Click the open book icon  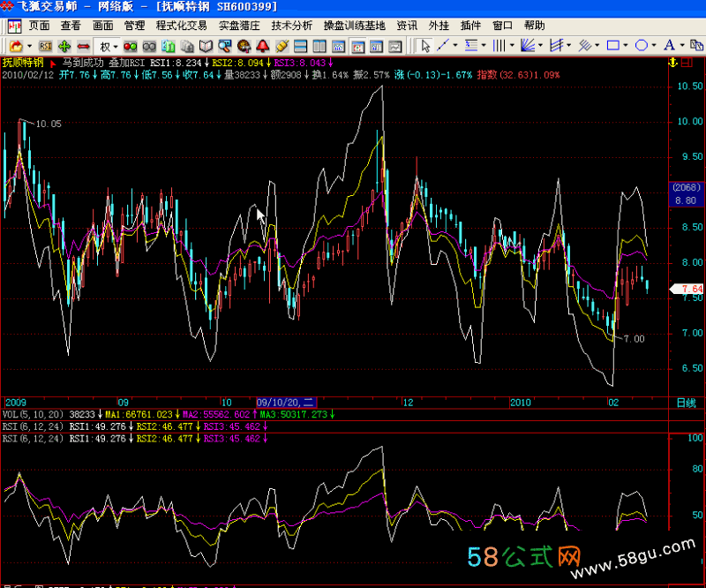pos(206,46)
